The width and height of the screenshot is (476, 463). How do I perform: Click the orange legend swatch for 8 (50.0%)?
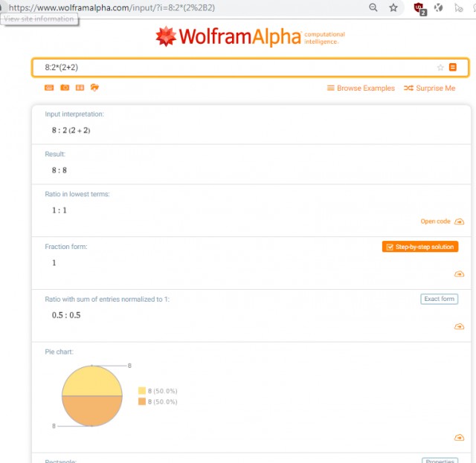[142, 401]
